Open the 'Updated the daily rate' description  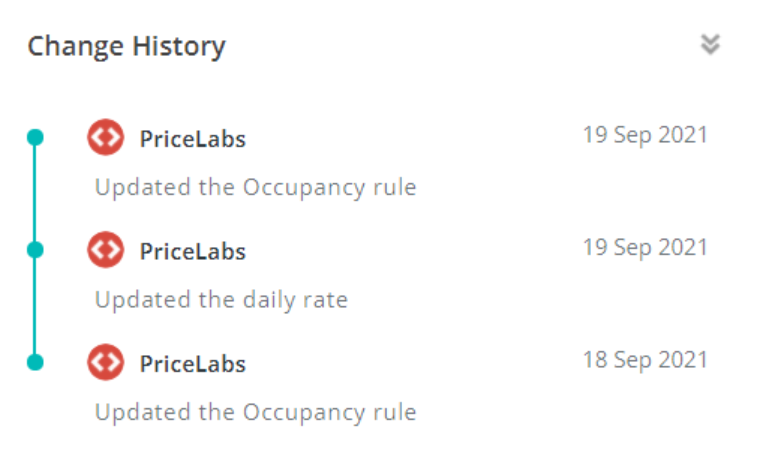coord(222,301)
